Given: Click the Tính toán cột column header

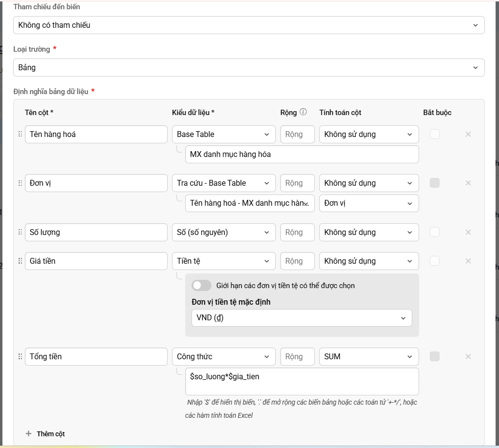Looking at the screenshot, I should 340,113.
